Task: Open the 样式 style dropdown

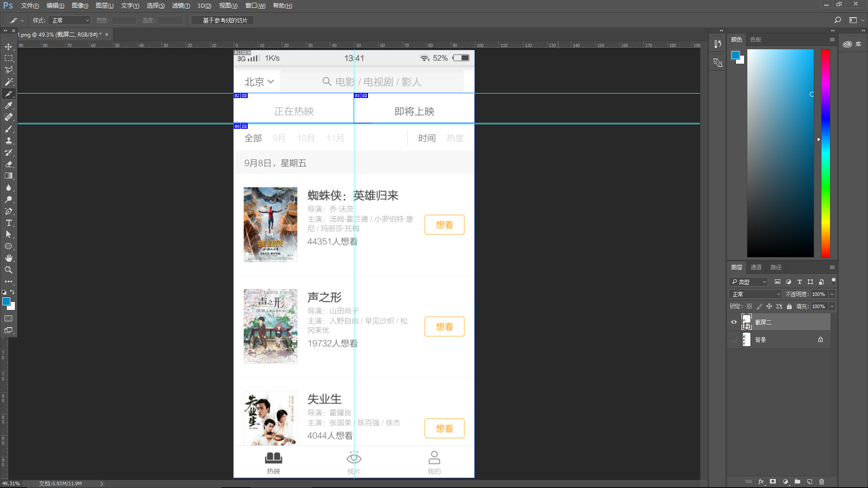Action: tap(70, 20)
